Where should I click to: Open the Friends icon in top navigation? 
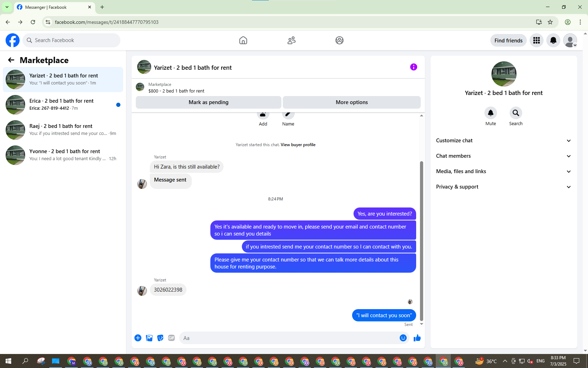[292, 40]
